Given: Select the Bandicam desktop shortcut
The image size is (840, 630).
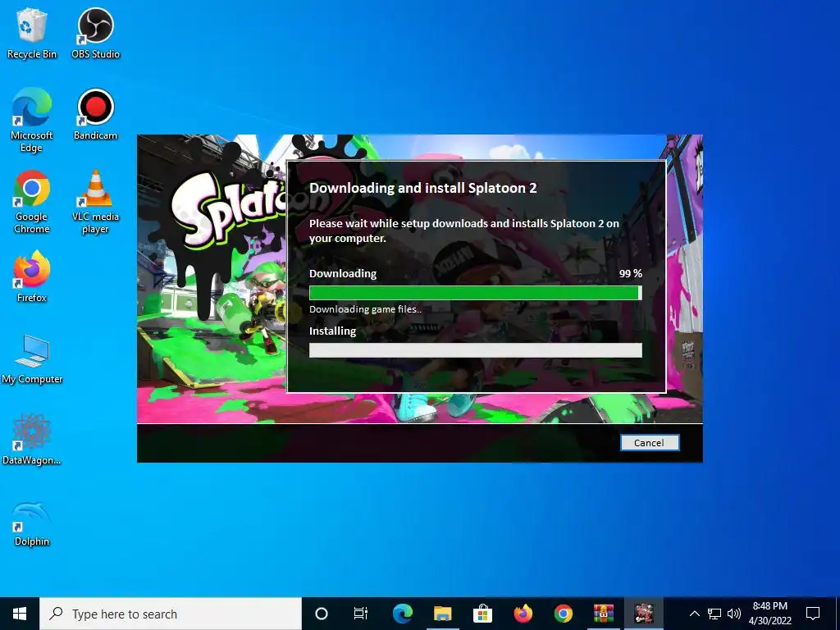Looking at the screenshot, I should point(95,115).
